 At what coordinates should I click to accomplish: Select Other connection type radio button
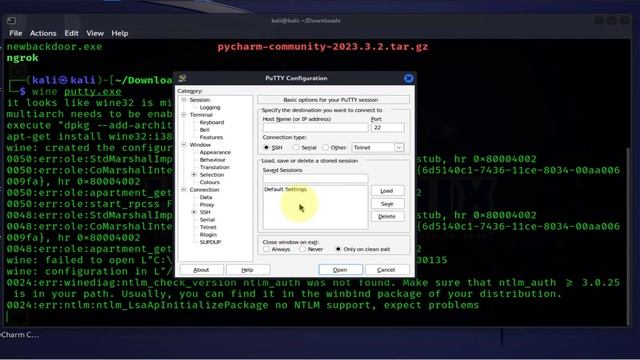pos(325,147)
